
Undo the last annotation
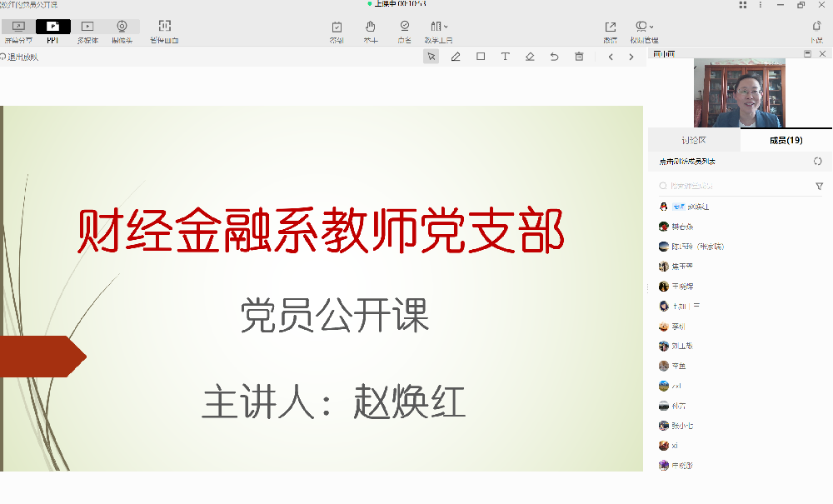coord(554,57)
